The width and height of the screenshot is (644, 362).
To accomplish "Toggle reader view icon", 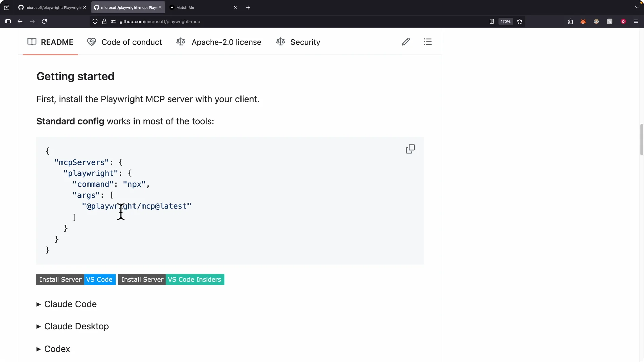I will [492, 21].
